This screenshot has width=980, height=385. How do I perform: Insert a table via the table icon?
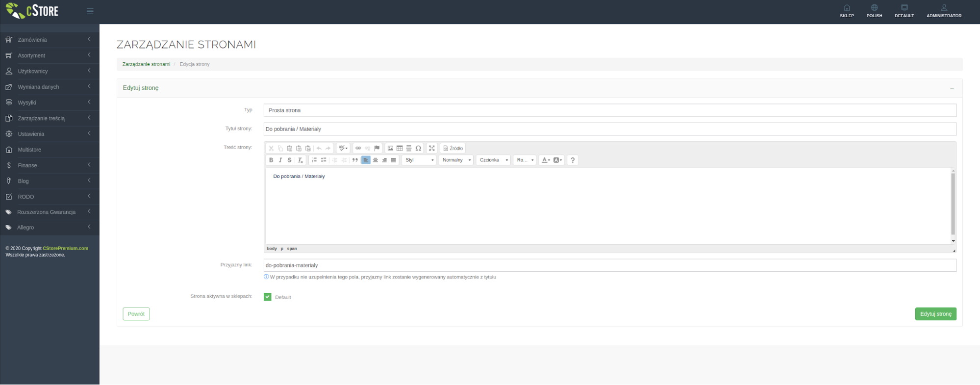click(400, 148)
